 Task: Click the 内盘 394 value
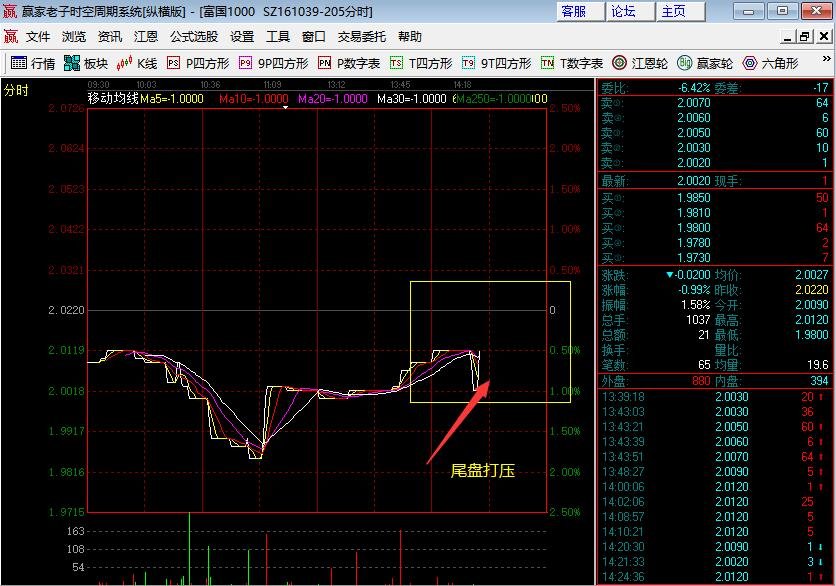point(819,381)
